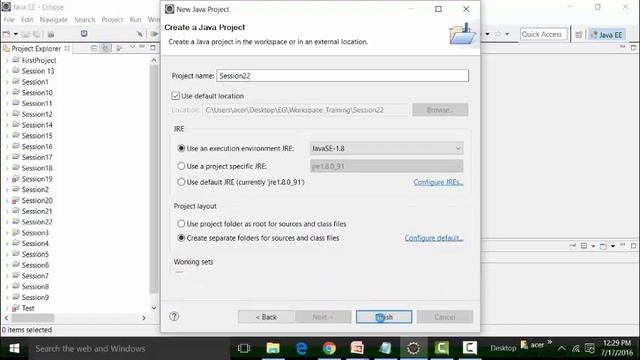Click scroll right arrow in Project Explorer

point(144,318)
